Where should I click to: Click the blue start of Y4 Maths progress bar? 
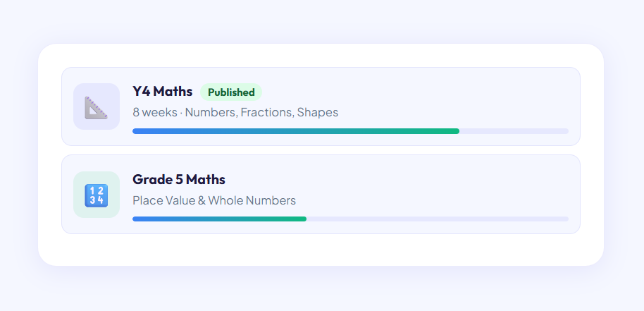[x=141, y=131]
